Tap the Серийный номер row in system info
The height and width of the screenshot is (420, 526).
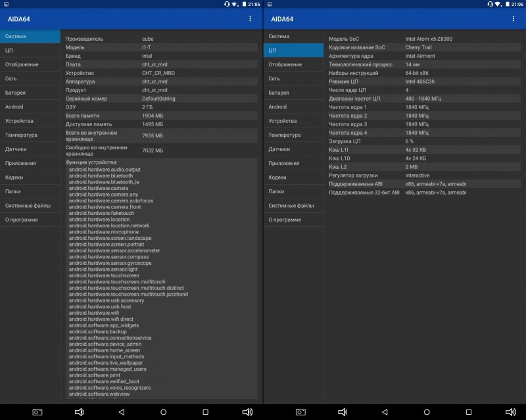point(160,99)
